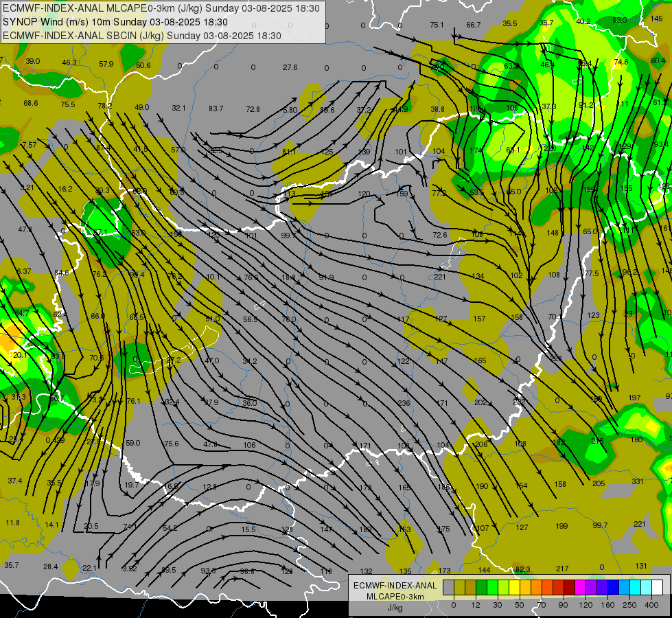Click the map value '206'
Viewport: 672px width, 618px height.
tap(481, 444)
